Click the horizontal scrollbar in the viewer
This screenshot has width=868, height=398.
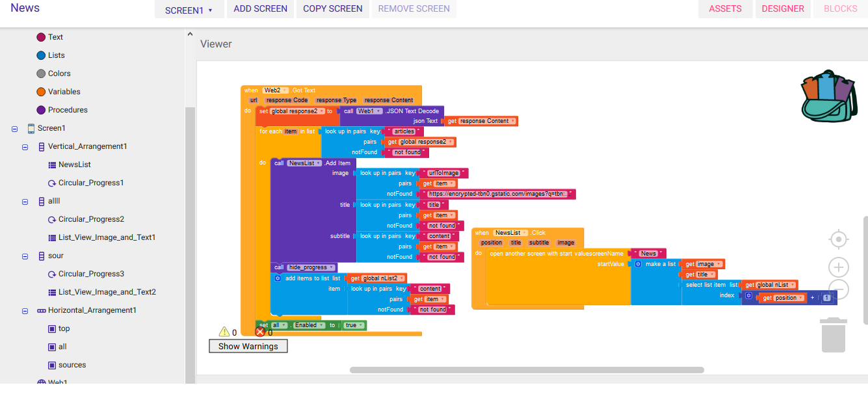(527, 370)
